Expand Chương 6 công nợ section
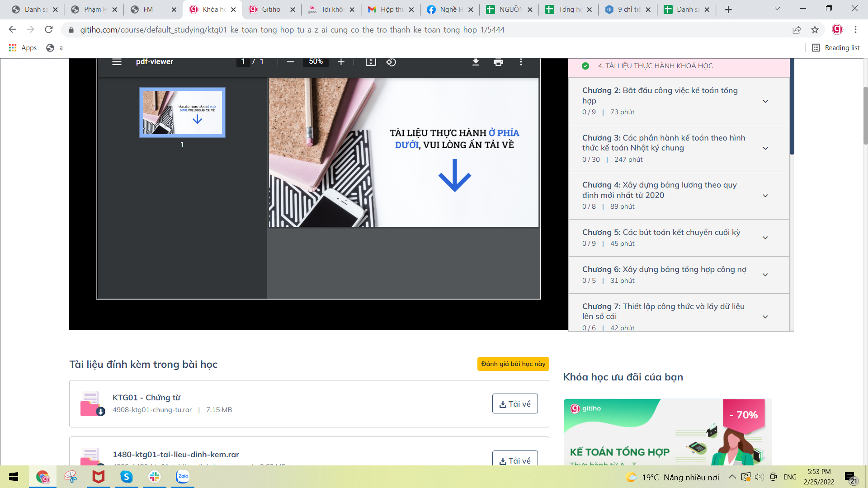This screenshot has height=488, width=868. (x=765, y=275)
